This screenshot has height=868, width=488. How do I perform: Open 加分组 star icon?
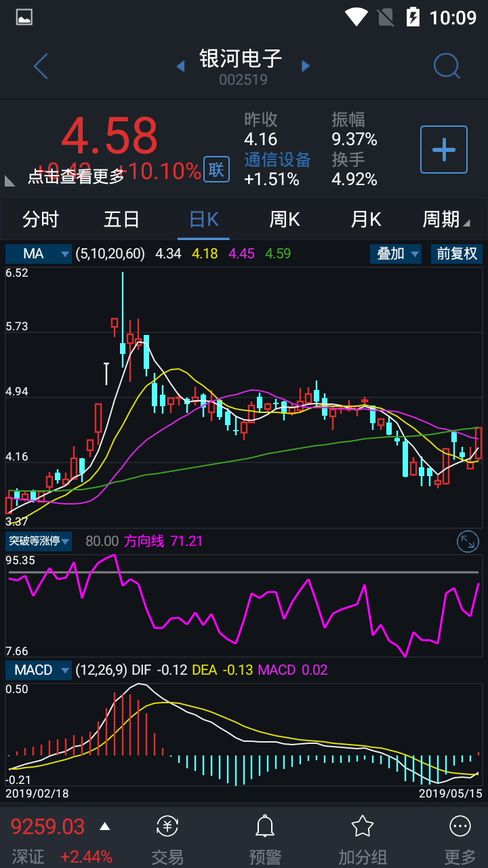(x=363, y=836)
